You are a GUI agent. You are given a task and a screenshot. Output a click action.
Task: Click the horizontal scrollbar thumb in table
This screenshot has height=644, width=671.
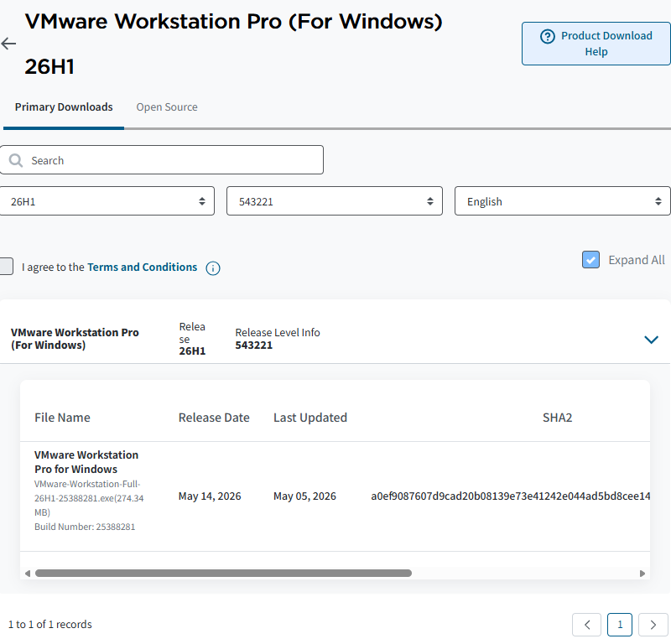pyautogui.click(x=223, y=574)
